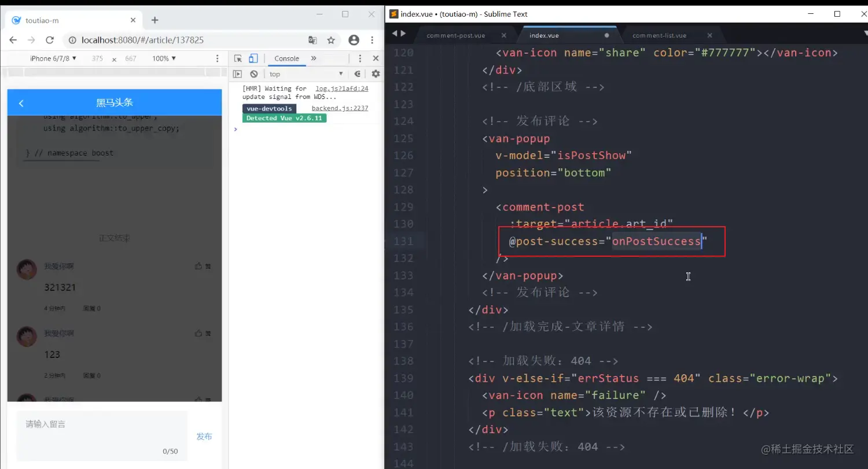Image resolution: width=868 pixels, height=469 pixels.
Task: Click the isPostShow value on line 126
Action: [x=592, y=156]
